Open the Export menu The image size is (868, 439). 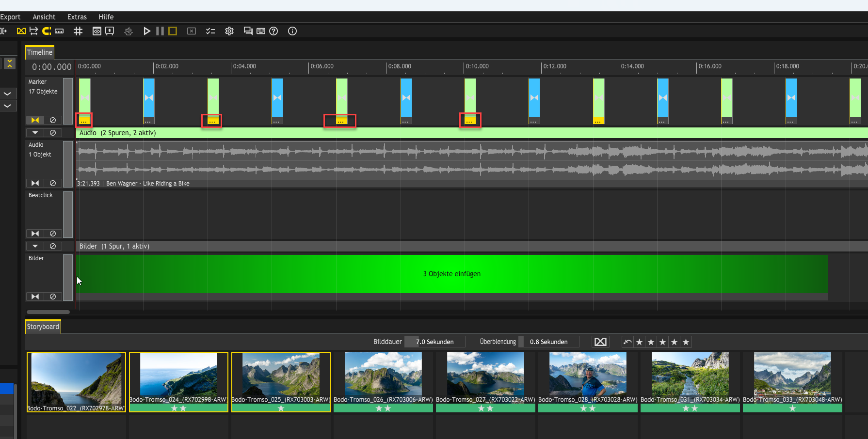(10, 17)
